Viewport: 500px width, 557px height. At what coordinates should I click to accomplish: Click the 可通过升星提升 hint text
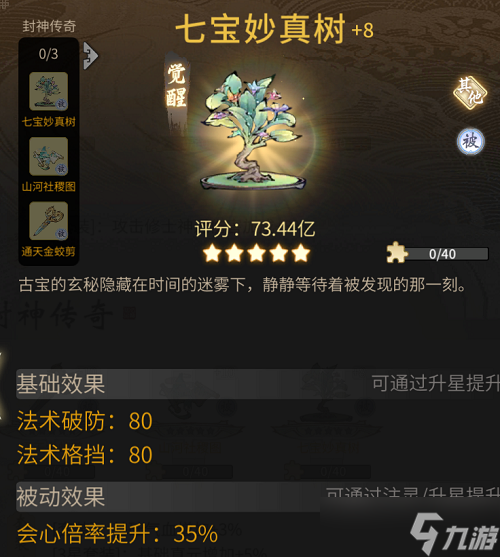point(436,384)
